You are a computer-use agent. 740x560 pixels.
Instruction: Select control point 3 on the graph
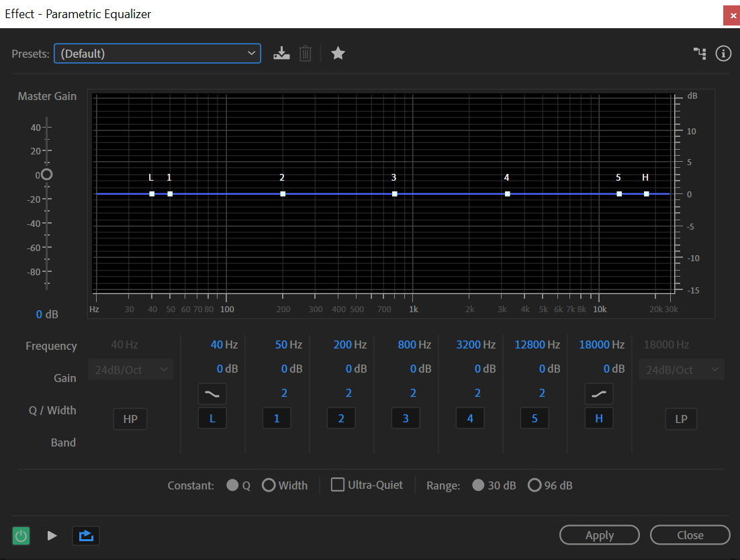(x=395, y=194)
